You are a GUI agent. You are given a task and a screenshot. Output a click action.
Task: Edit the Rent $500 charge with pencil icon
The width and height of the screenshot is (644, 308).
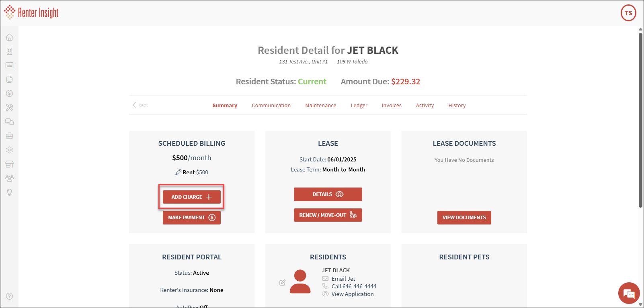(x=178, y=172)
